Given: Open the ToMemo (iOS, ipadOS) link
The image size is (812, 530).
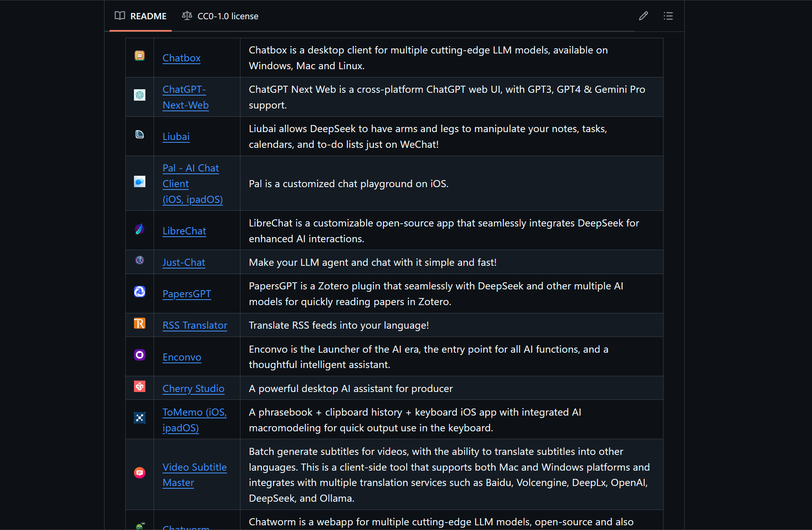Looking at the screenshot, I should click(x=194, y=420).
